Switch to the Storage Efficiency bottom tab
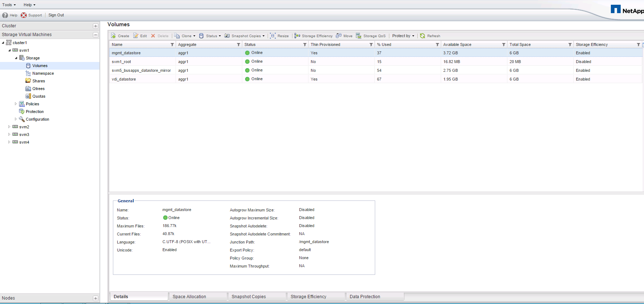The height and width of the screenshot is (304, 644). tap(316, 296)
